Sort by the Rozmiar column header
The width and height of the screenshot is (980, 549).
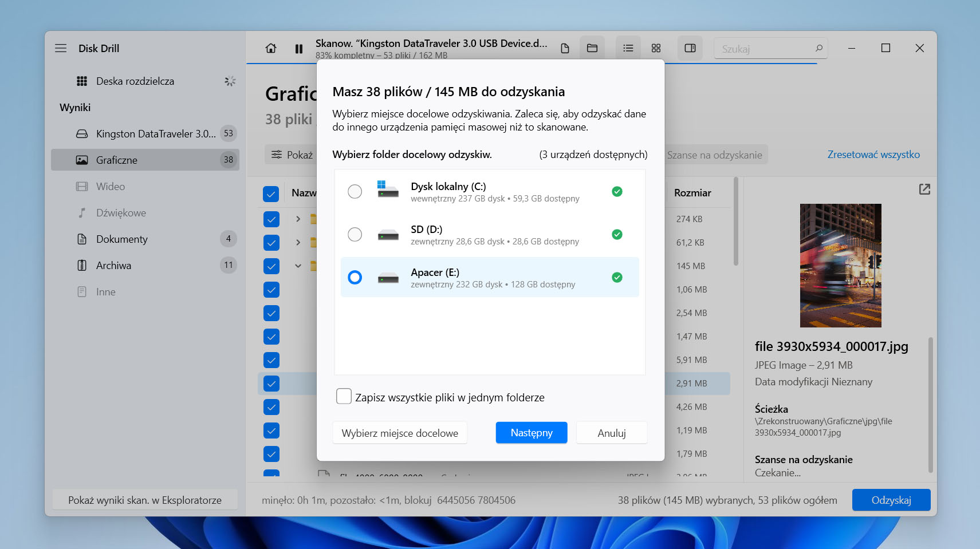point(692,193)
